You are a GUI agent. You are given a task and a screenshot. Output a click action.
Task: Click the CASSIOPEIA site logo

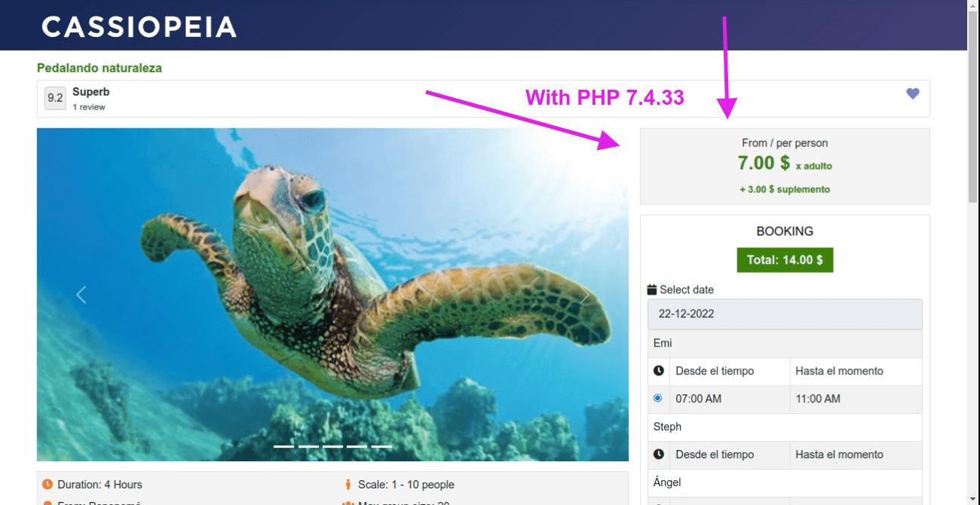139,27
